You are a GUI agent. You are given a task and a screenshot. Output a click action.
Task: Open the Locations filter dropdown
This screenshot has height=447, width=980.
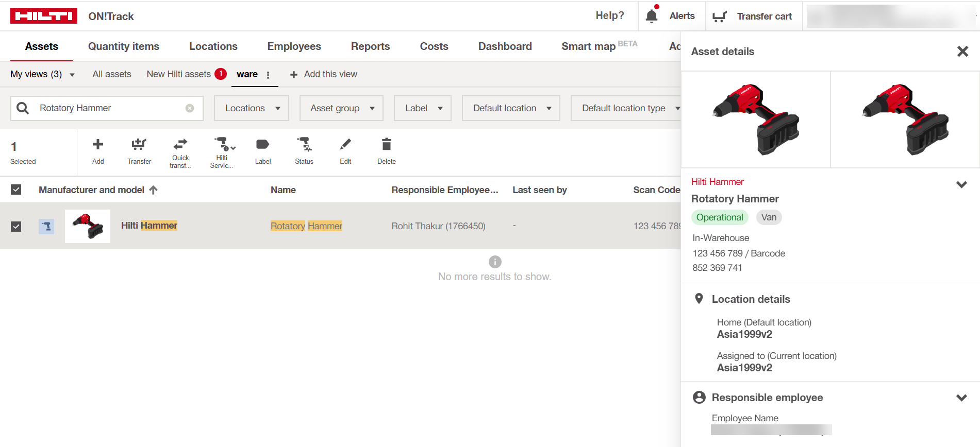tap(252, 108)
